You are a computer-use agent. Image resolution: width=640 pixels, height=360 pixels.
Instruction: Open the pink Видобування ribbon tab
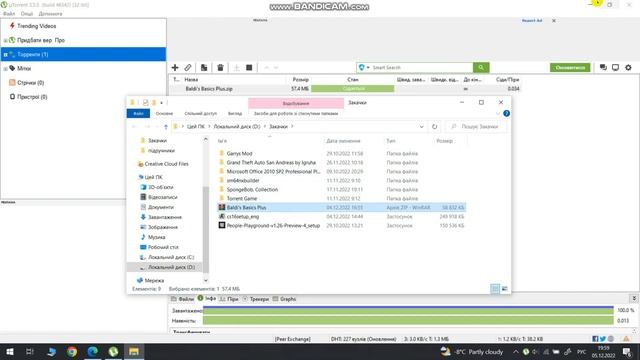click(296, 103)
